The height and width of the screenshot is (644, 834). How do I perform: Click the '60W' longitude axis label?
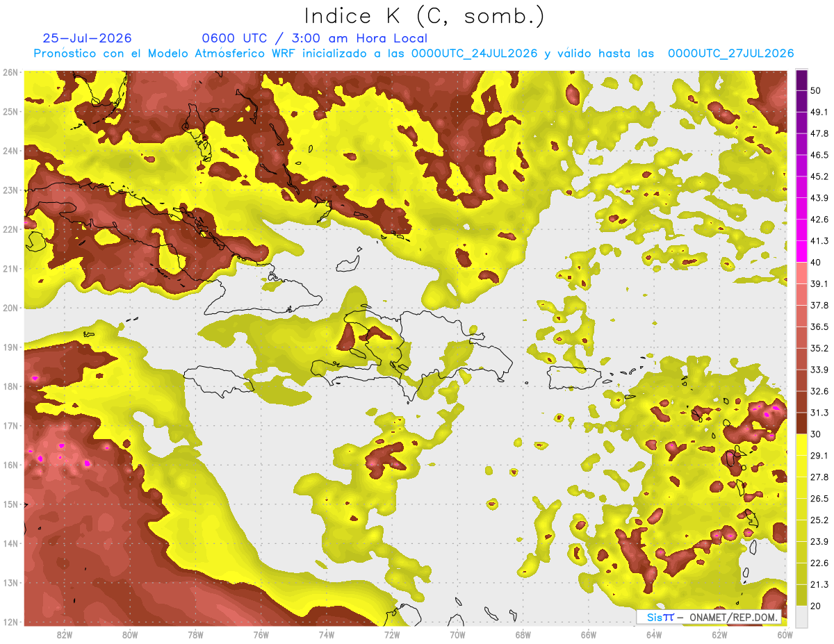click(x=785, y=635)
